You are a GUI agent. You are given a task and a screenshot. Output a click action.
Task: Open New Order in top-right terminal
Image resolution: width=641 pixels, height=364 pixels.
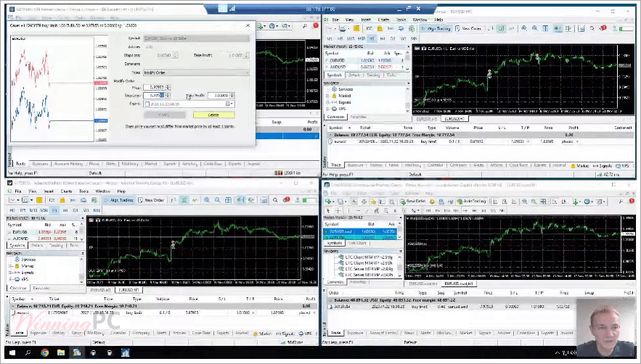468,28
